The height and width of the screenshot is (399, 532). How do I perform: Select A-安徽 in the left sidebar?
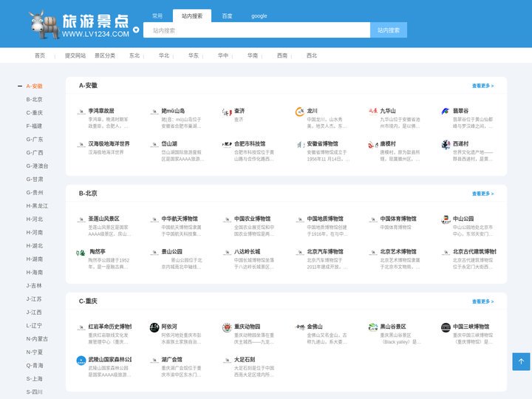(x=34, y=86)
